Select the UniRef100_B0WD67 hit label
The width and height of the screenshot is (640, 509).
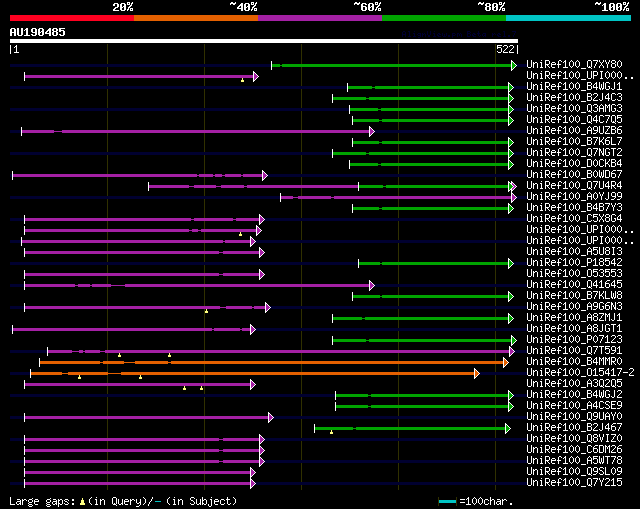(574, 175)
